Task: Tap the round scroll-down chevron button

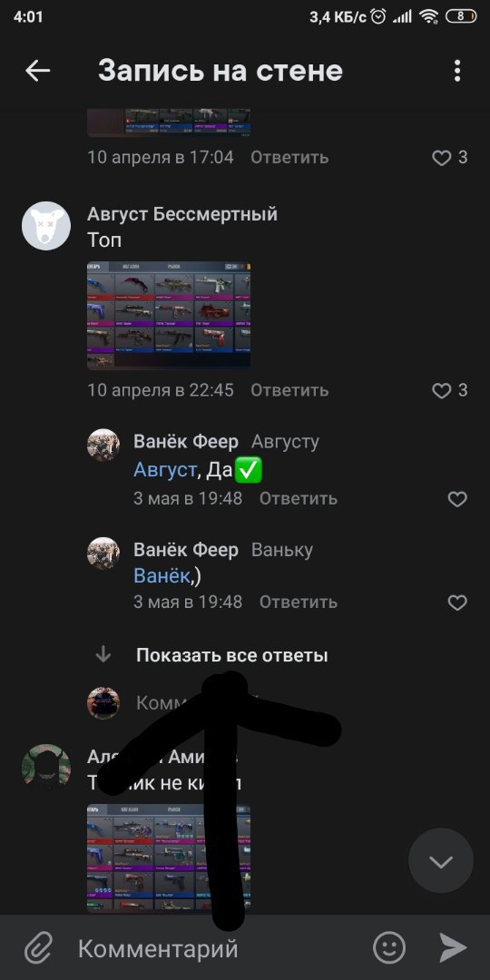Action: pos(441,860)
